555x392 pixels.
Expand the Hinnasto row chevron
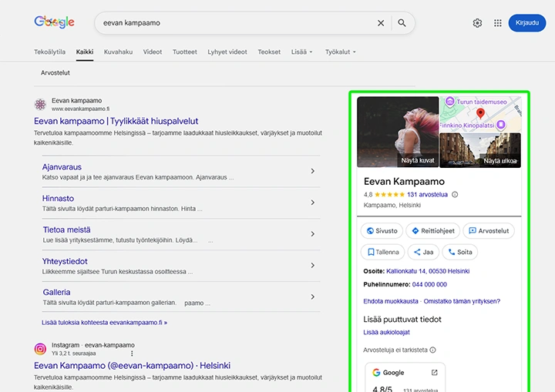pos(312,203)
